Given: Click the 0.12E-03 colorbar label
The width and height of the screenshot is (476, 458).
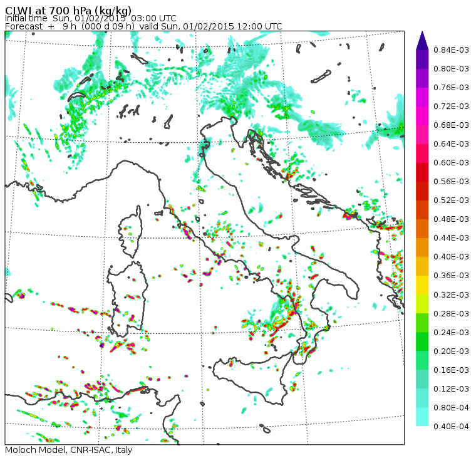Looking at the screenshot, I should tap(451, 389).
